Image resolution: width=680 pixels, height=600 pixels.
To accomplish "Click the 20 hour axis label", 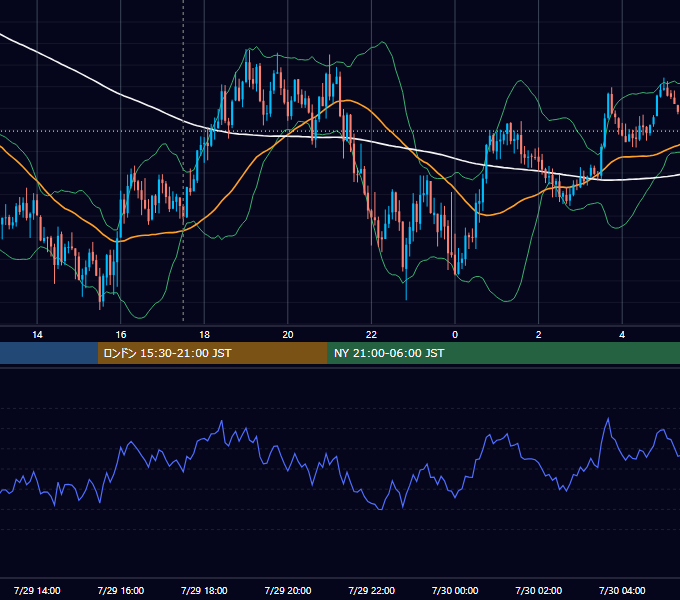I will pos(288,335).
